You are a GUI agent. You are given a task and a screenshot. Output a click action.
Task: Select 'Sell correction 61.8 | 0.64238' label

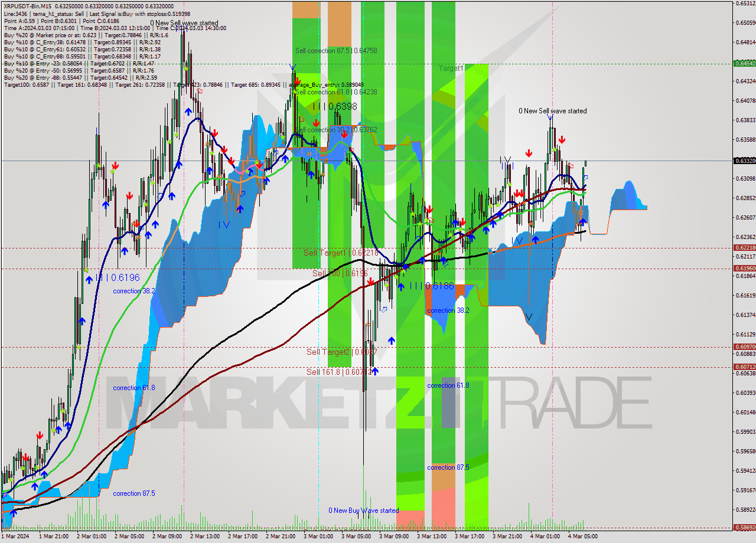pyautogui.click(x=336, y=92)
